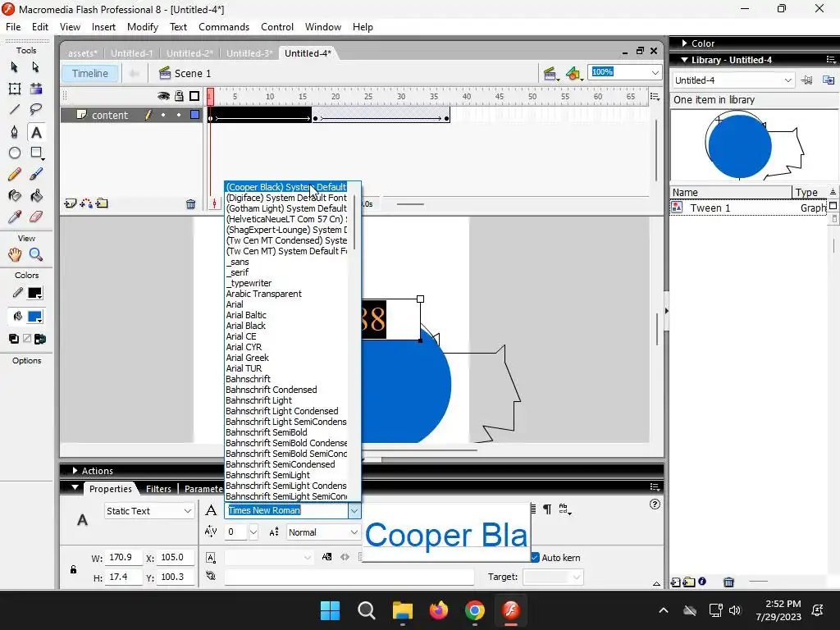Select the Line tool

15,110
